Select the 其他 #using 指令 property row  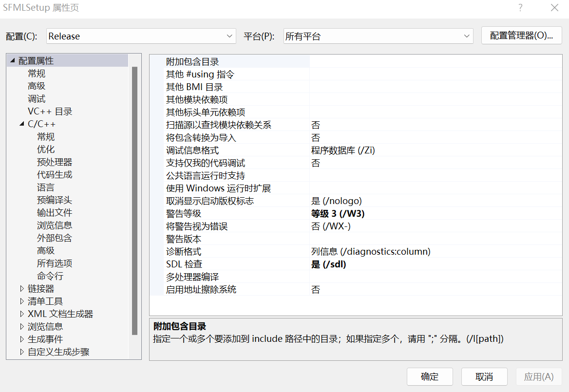(356, 75)
